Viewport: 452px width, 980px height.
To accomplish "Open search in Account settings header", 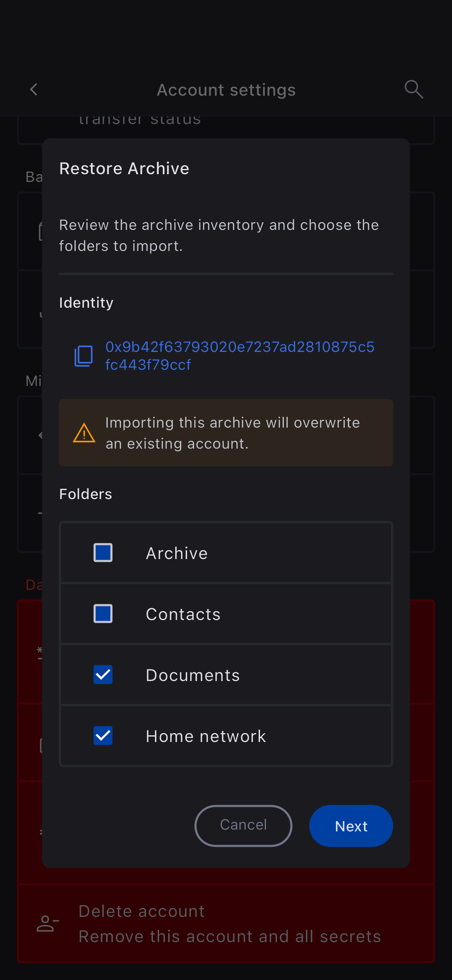I will tap(413, 90).
